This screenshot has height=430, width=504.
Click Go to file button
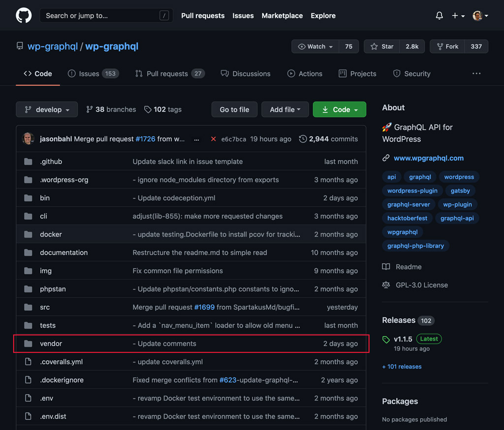tap(234, 109)
